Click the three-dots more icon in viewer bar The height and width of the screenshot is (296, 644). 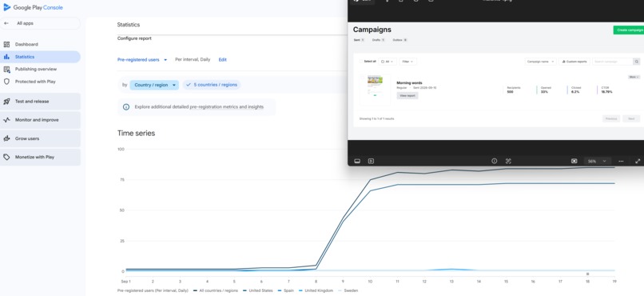point(621,161)
